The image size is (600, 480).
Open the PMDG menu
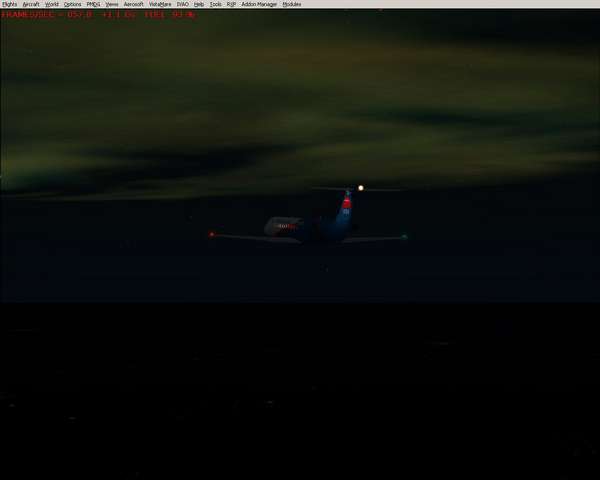pyautogui.click(x=93, y=4)
